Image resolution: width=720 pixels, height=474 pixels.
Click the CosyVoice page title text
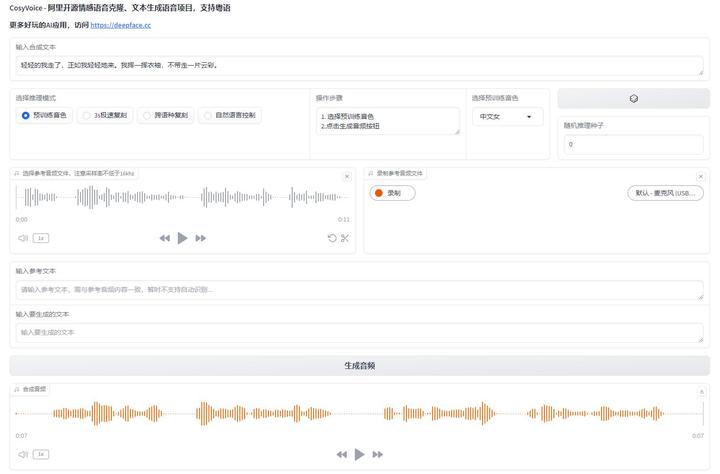[x=120, y=8]
